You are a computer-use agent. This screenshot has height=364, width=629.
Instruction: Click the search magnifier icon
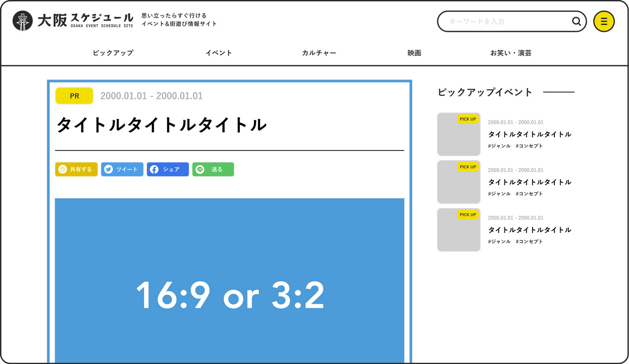[576, 21]
